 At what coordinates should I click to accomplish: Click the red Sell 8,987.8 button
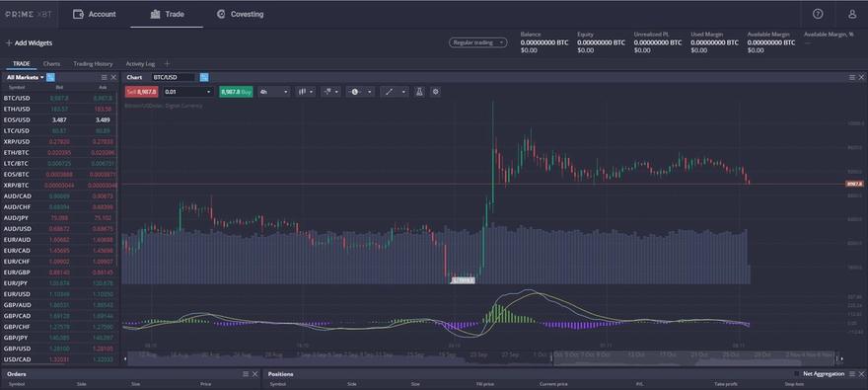[x=142, y=92]
